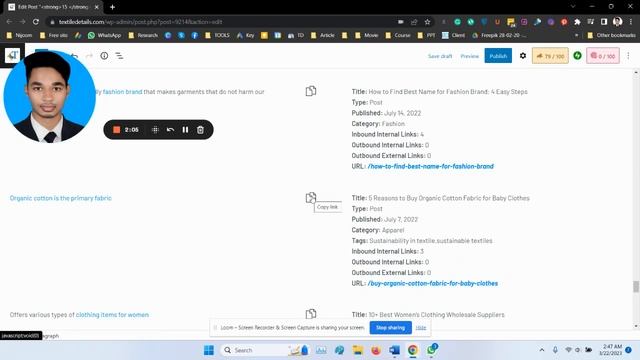Click 'Organic cotton is the primary fabric' link
The width and height of the screenshot is (640, 360).
[60, 198]
